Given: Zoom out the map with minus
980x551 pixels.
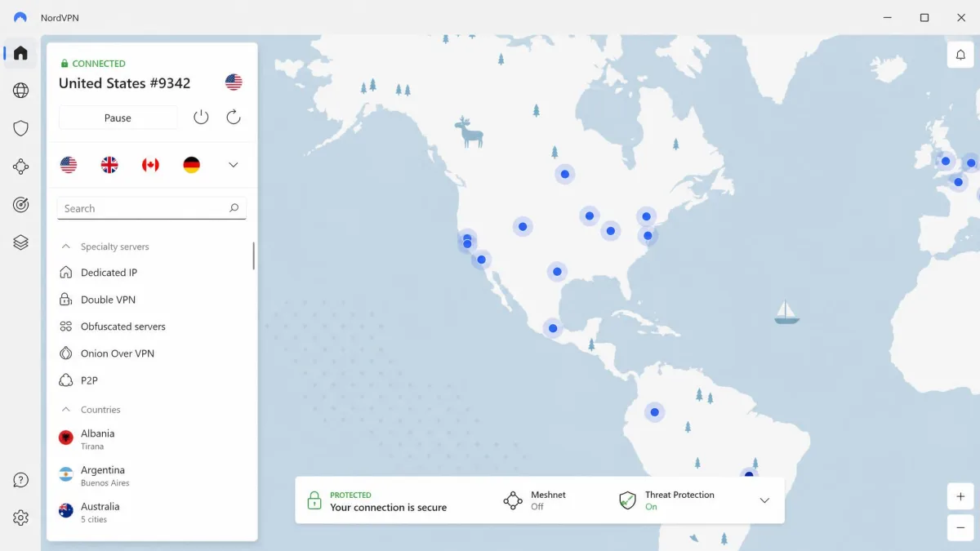Looking at the screenshot, I should (960, 528).
